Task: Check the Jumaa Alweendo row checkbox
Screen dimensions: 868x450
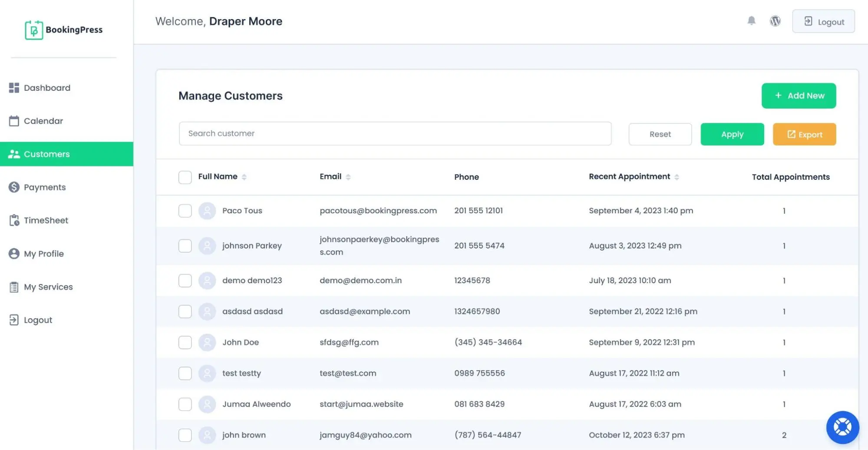Action: tap(185, 404)
